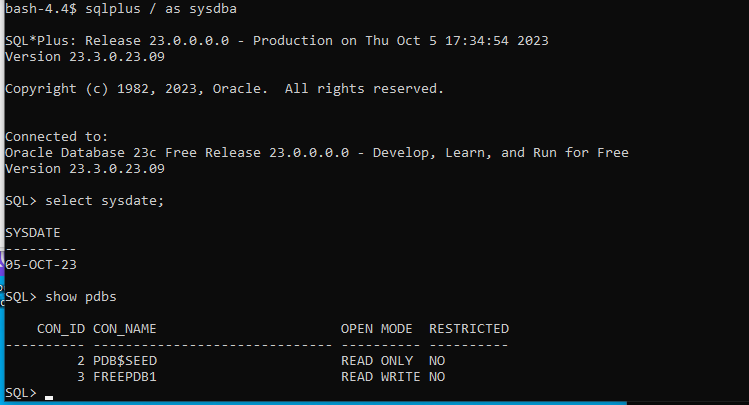This screenshot has height=405, width=749.
Task: Click 'READ WRITE' open mode value
Action: tap(381, 377)
